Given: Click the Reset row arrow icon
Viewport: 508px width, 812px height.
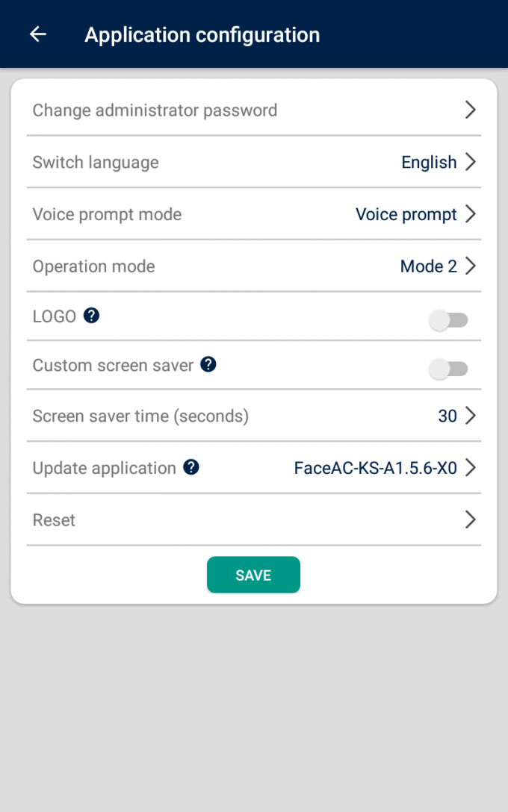Looking at the screenshot, I should (470, 519).
